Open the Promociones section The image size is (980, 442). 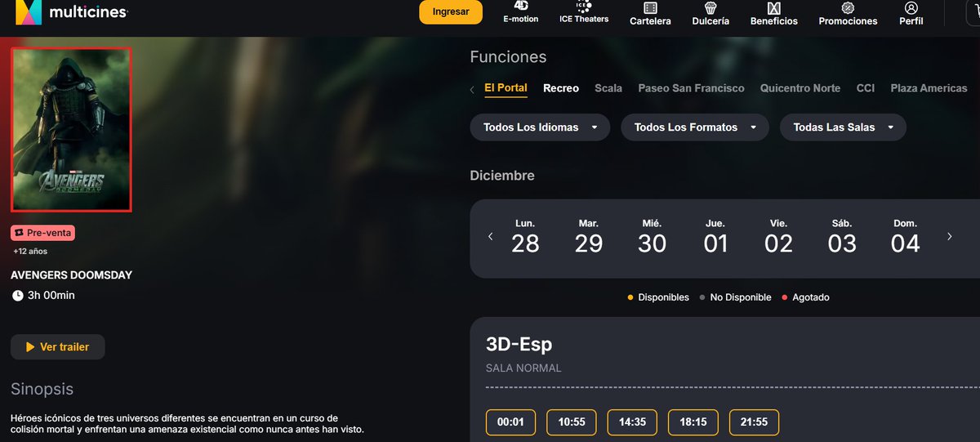coord(848,13)
